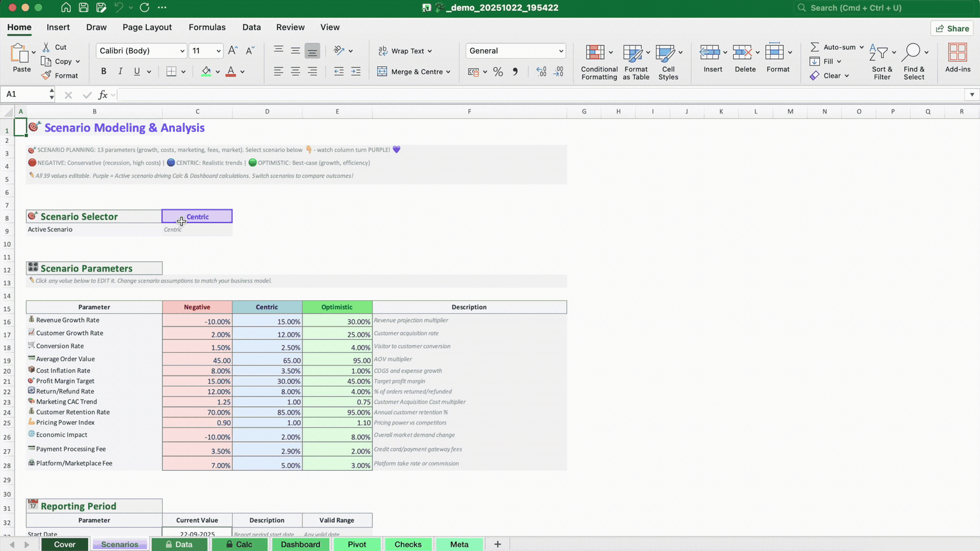This screenshot has height=551, width=980.
Task: Click the Increase Font Size icon
Action: [233, 50]
